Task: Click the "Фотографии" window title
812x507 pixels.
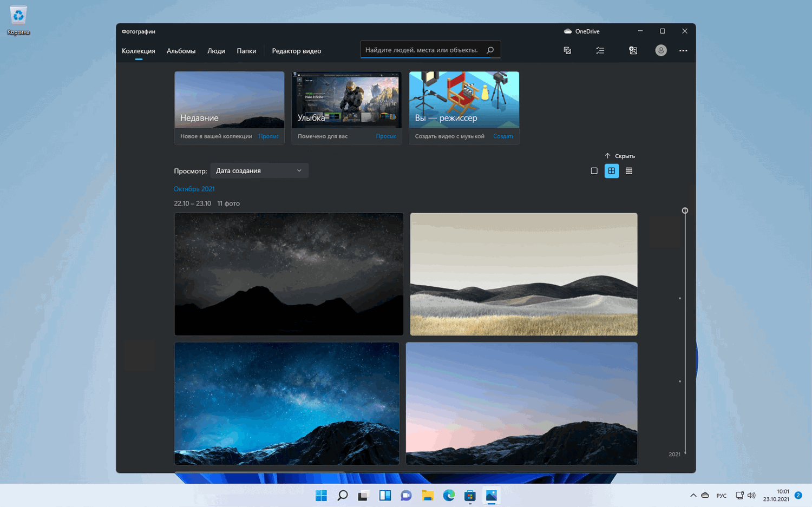Action: click(x=139, y=31)
